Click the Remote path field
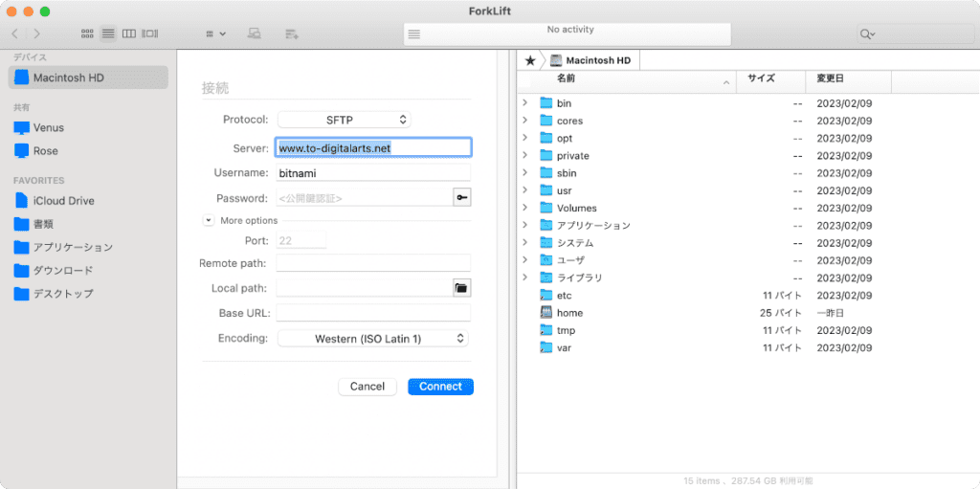The image size is (980, 489). [373, 263]
